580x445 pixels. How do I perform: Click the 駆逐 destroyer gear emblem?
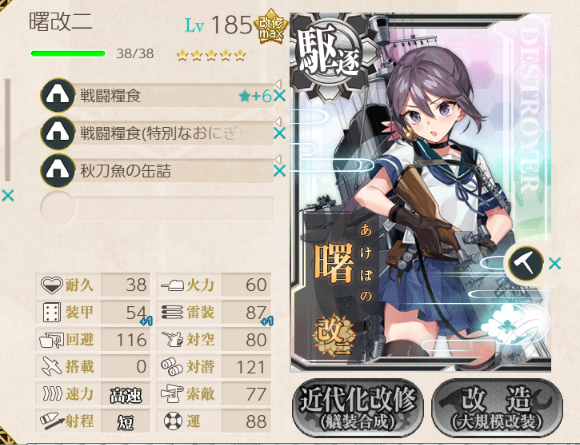tap(330, 55)
